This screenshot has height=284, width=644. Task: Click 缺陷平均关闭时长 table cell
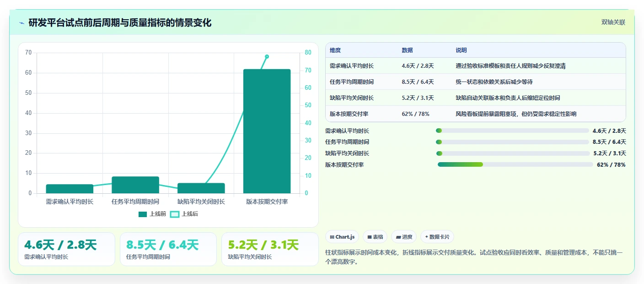point(352,98)
